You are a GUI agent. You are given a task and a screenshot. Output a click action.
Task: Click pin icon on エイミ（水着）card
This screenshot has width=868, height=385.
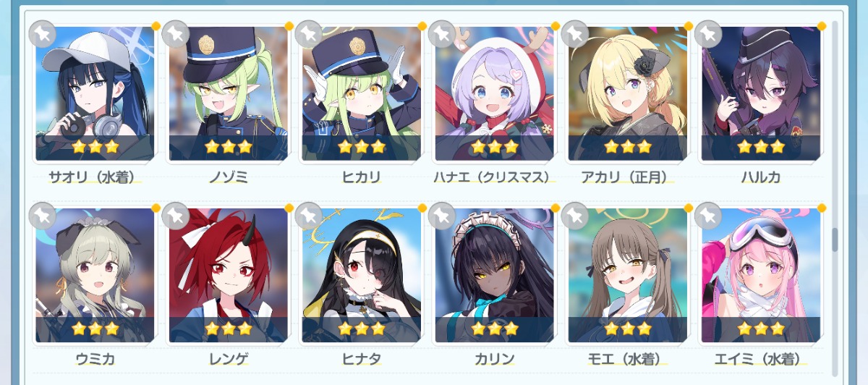tap(708, 215)
